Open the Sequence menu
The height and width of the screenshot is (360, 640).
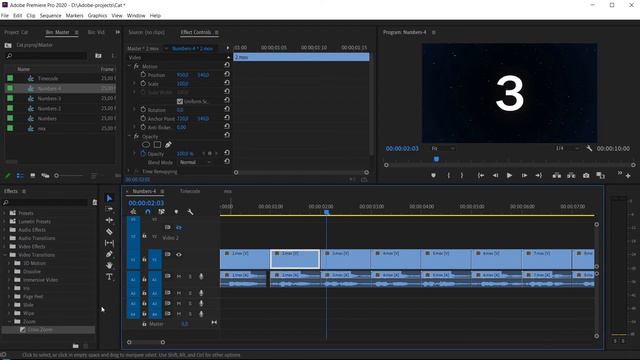[x=50, y=16]
